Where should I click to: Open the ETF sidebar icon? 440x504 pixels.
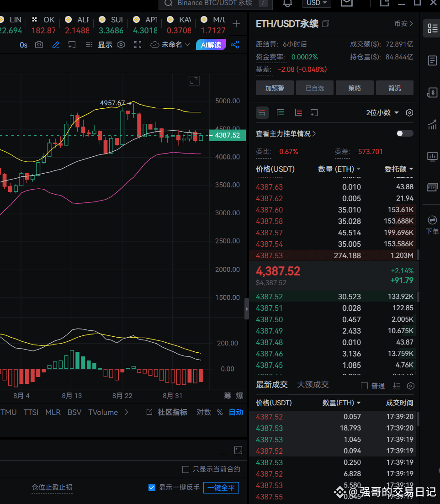point(432,187)
